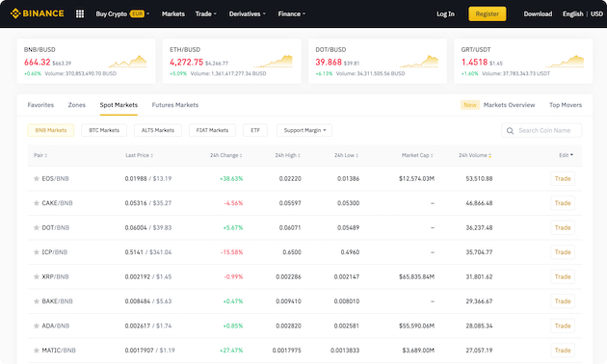Viewport: 607px width, 364px height.
Task: Click Trade button for ICP/BNB
Action: click(563, 252)
